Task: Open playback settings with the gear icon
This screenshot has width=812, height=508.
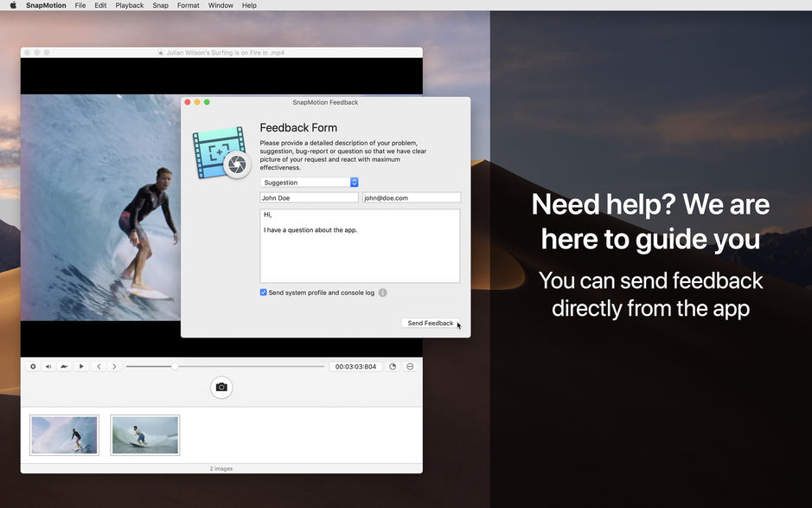Action: pos(33,366)
